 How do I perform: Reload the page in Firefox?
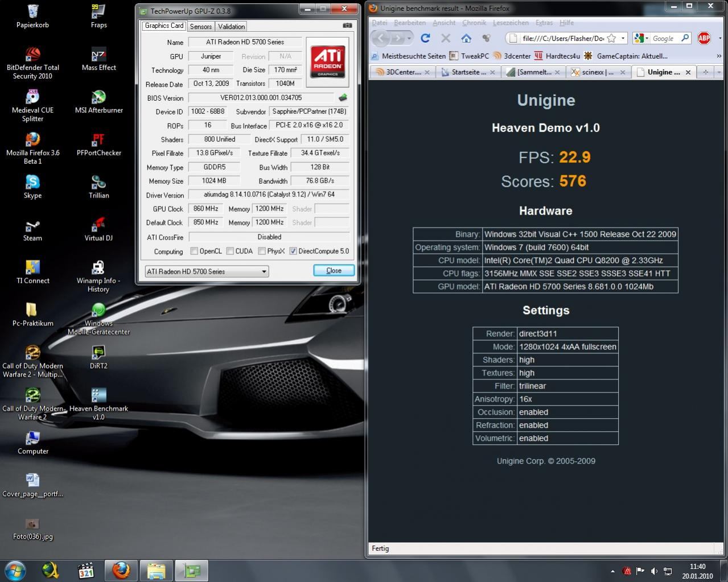coord(425,38)
